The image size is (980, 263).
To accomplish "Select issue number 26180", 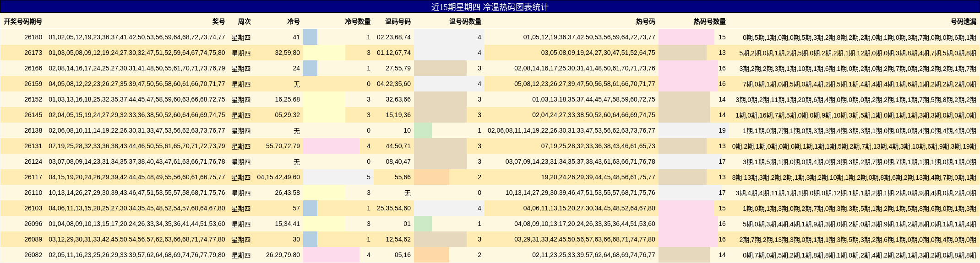I will [x=33, y=37].
